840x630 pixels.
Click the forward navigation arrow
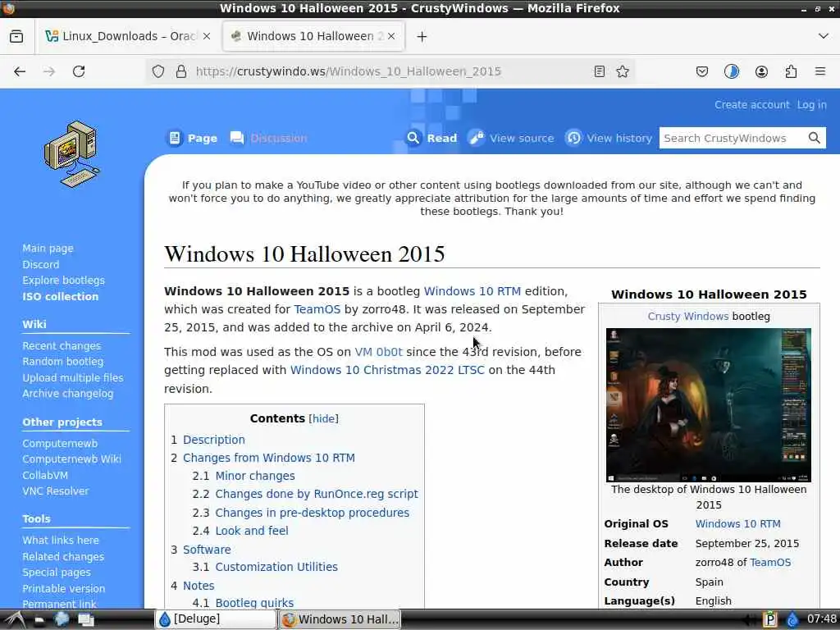[48, 71]
